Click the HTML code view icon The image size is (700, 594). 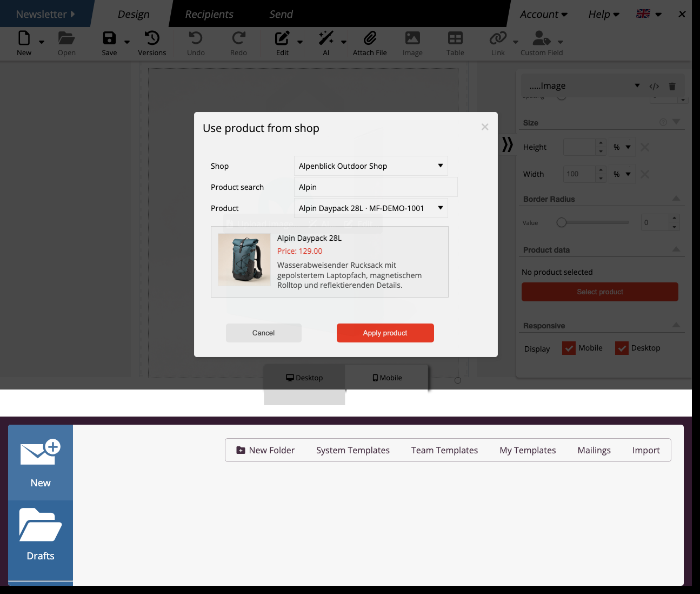coord(654,86)
